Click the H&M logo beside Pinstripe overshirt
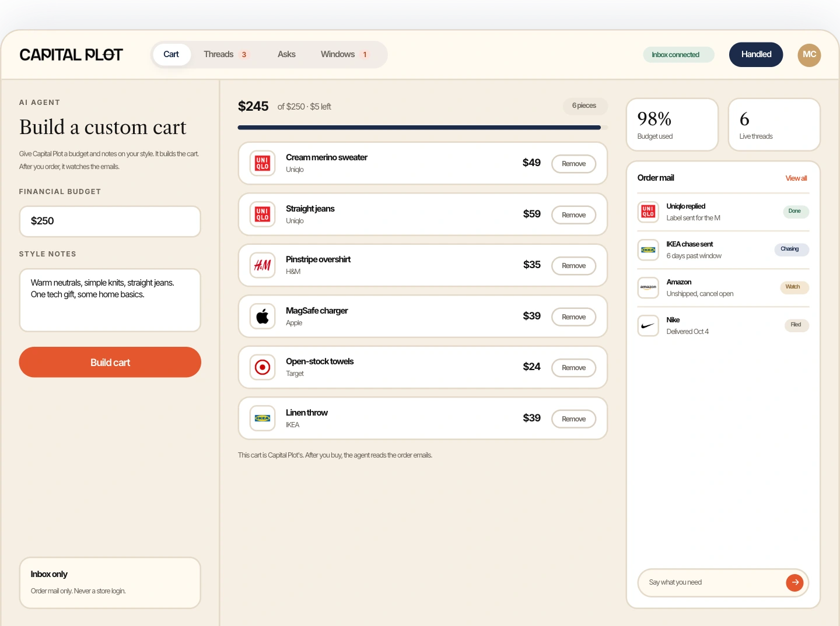The height and width of the screenshot is (626, 840). 262,265
